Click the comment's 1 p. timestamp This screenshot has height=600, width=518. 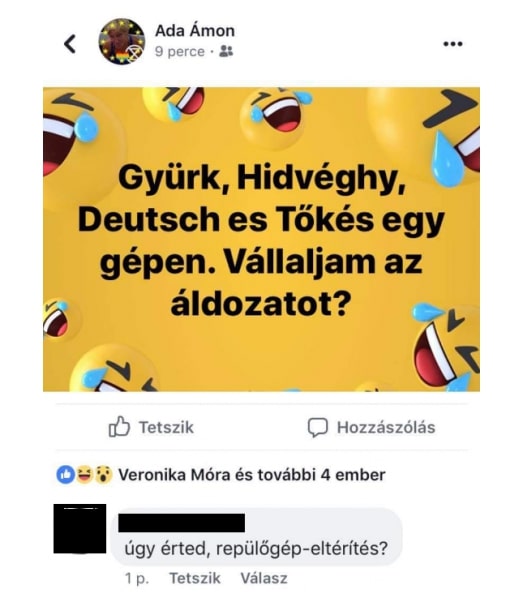click(137, 578)
